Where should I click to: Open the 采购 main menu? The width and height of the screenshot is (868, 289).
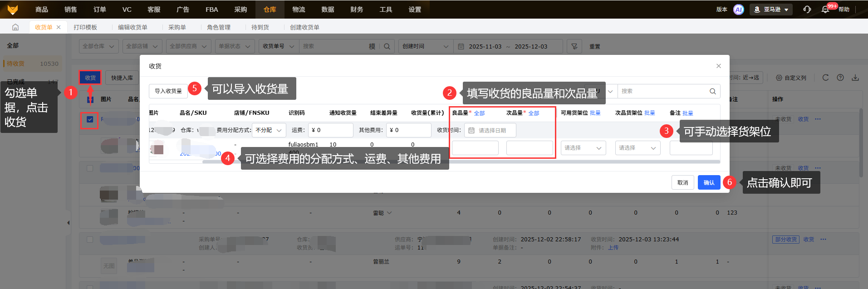240,10
